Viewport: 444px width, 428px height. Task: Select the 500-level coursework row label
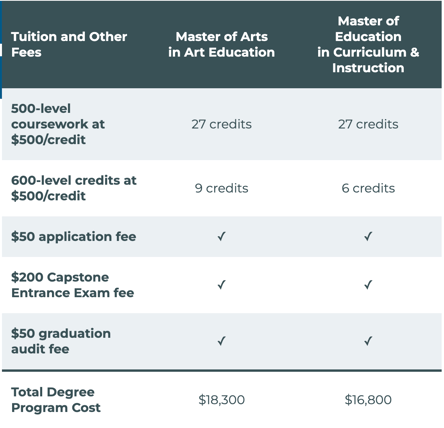58,124
